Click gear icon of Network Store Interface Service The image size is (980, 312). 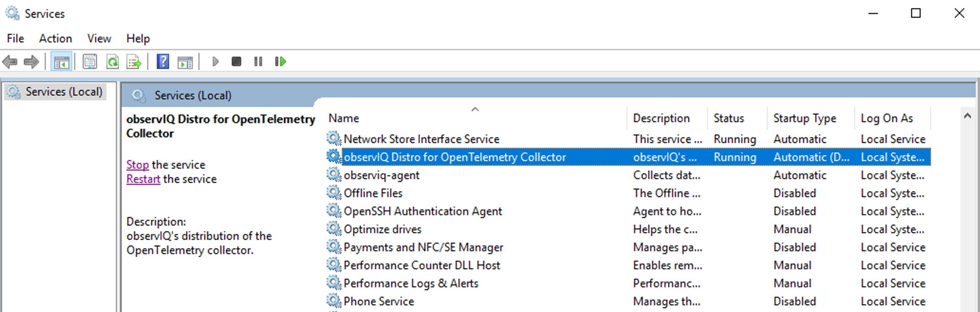[334, 138]
